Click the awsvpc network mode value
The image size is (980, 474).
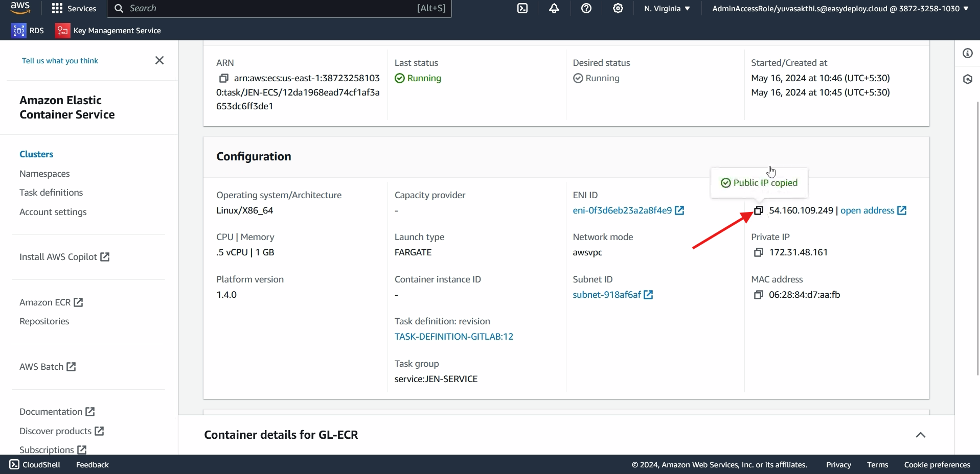click(x=587, y=252)
